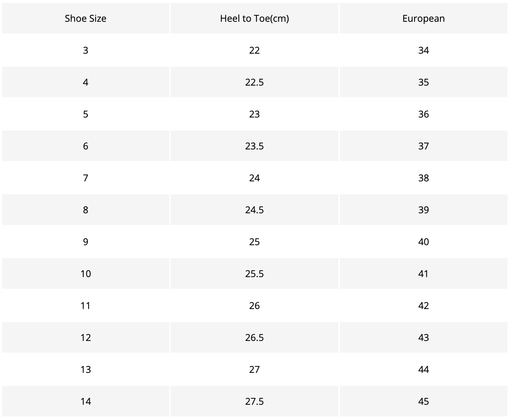Click the Shoe Size column header
This screenshot has width=509, height=420.
tap(86, 18)
